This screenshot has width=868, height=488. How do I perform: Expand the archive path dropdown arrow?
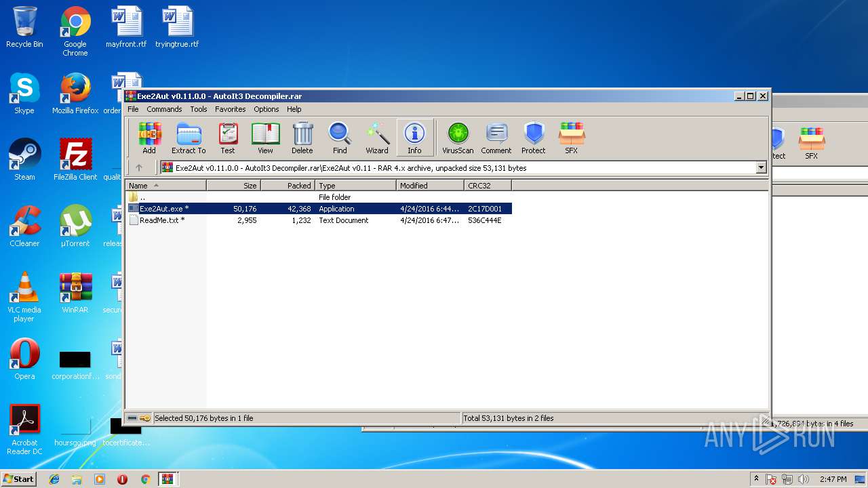[761, 167]
